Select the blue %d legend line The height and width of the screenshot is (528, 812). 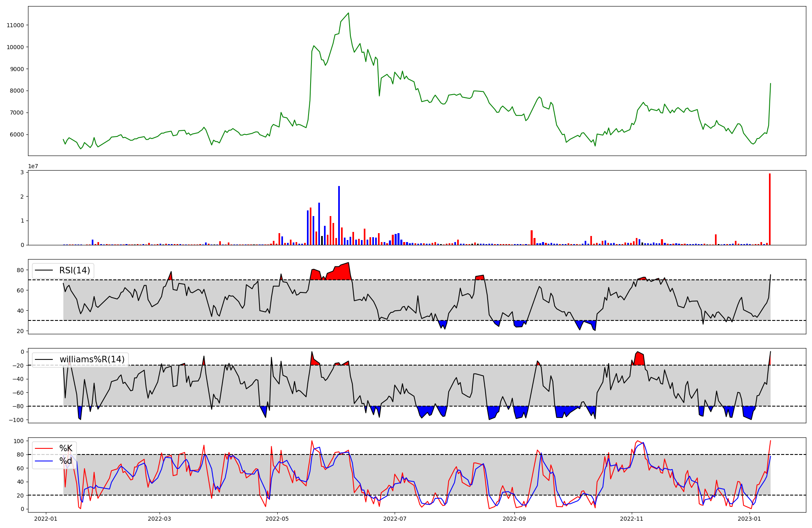(44, 461)
